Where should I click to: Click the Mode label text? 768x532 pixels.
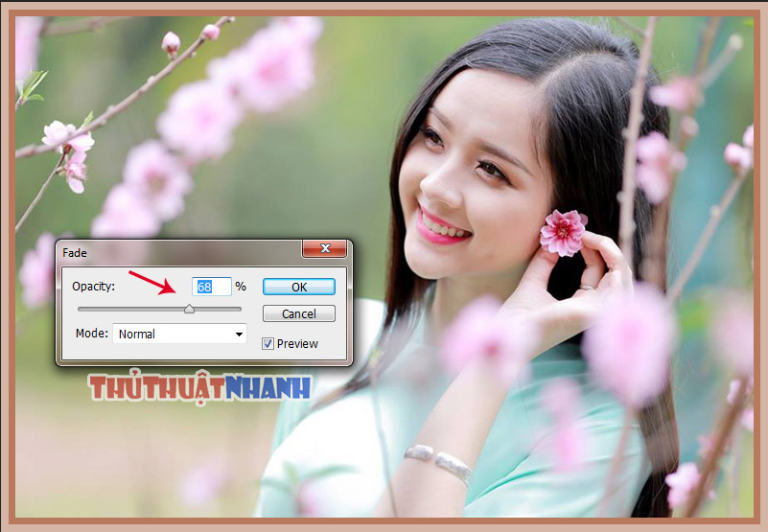click(x=92, y=334)
